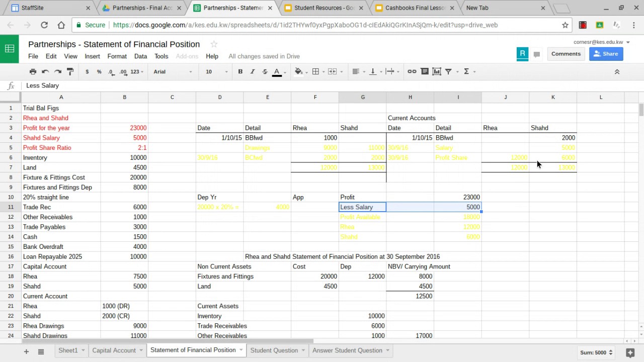Screen dimensions: 644x362
Task: Open vertical align dropdown
Action: pyautogui.click(x=375, y=72)
